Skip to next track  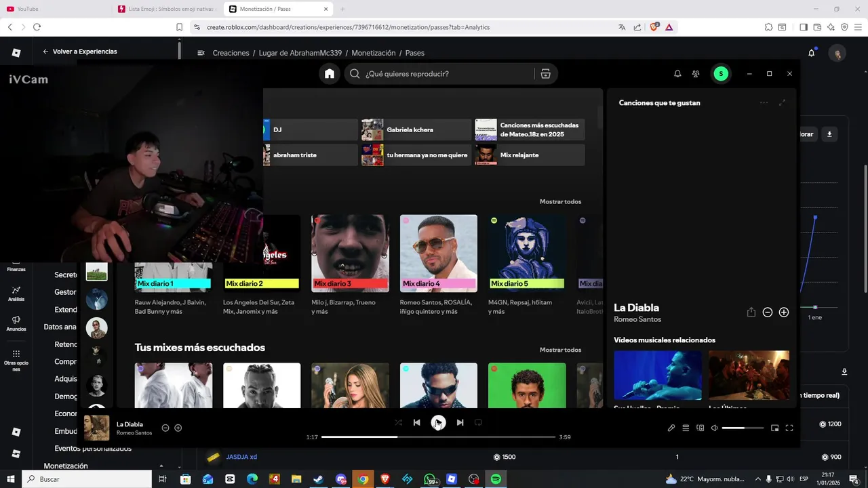tap(460, 422)
